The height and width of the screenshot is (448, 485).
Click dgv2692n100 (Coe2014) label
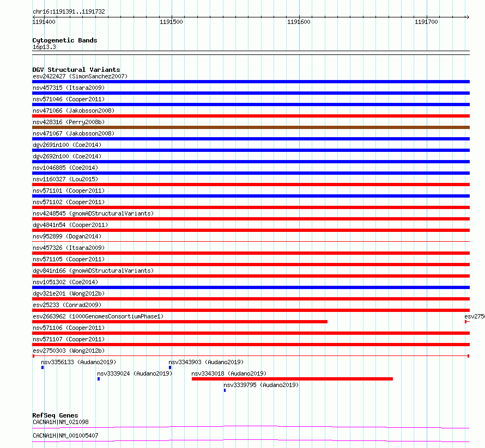[67, 156]
